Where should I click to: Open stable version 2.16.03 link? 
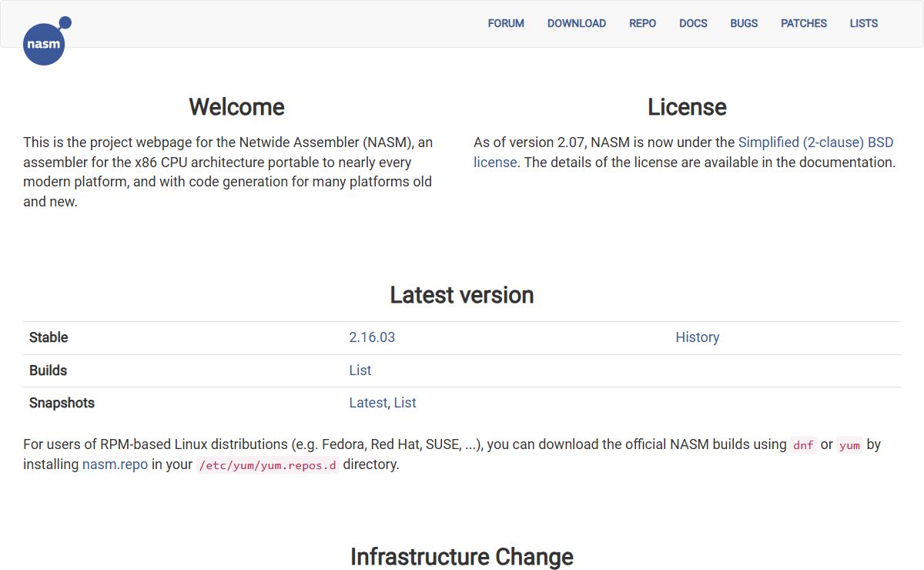(x=372, y=337)
